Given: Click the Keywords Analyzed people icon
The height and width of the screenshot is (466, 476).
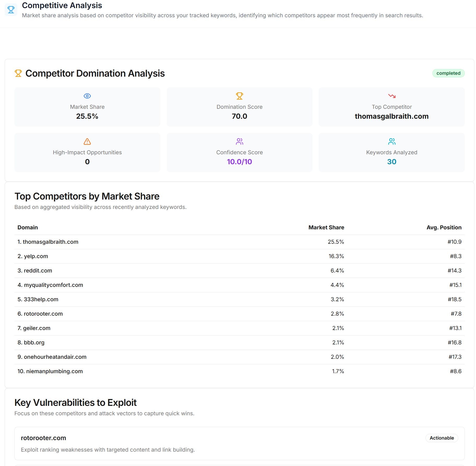Looking at the screenshot, I should (392, 141).
